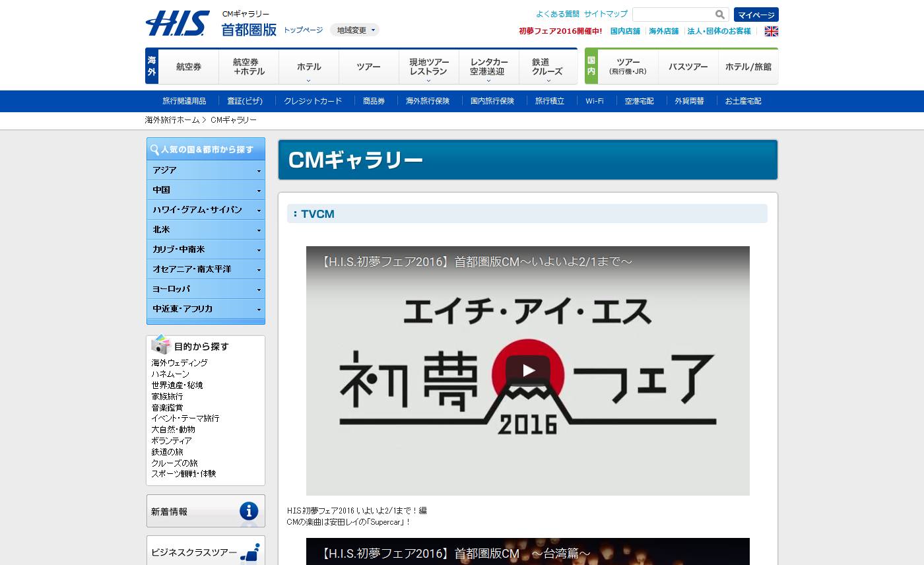The width and height of the screenshot is (924, 565).
Task: Open 大自然・動物 link
Action: (x=174, y=430)
